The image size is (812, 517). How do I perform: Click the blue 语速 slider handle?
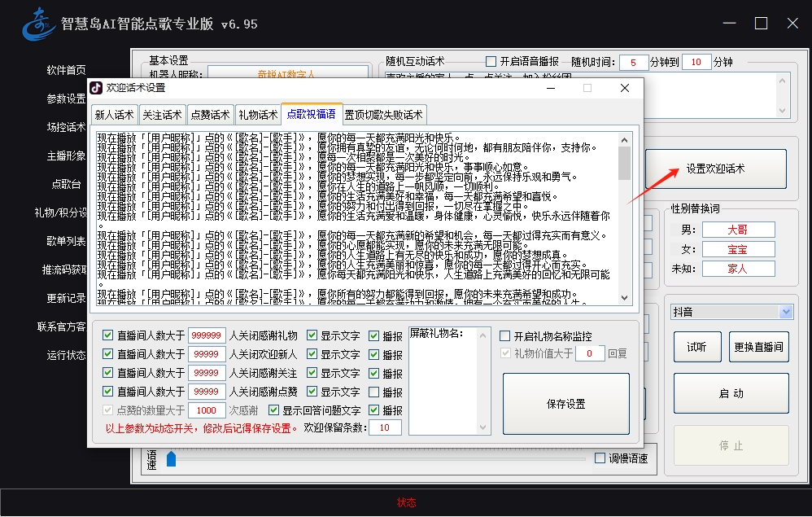click(171, 459)
